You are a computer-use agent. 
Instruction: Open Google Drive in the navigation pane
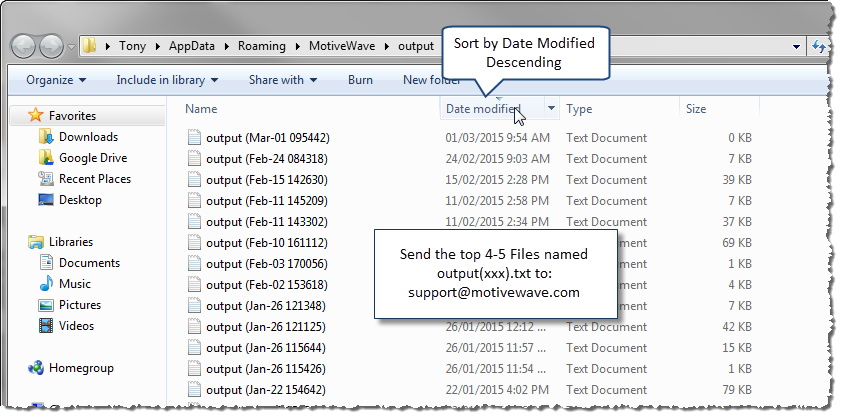tap(93, 158)
